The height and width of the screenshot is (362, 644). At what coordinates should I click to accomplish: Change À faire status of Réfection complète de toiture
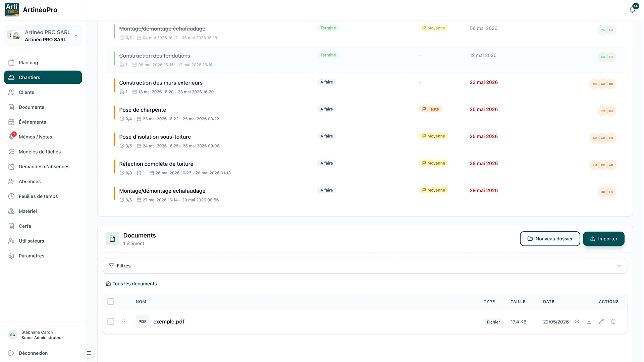pyautogui.click(x=327, y=163)
